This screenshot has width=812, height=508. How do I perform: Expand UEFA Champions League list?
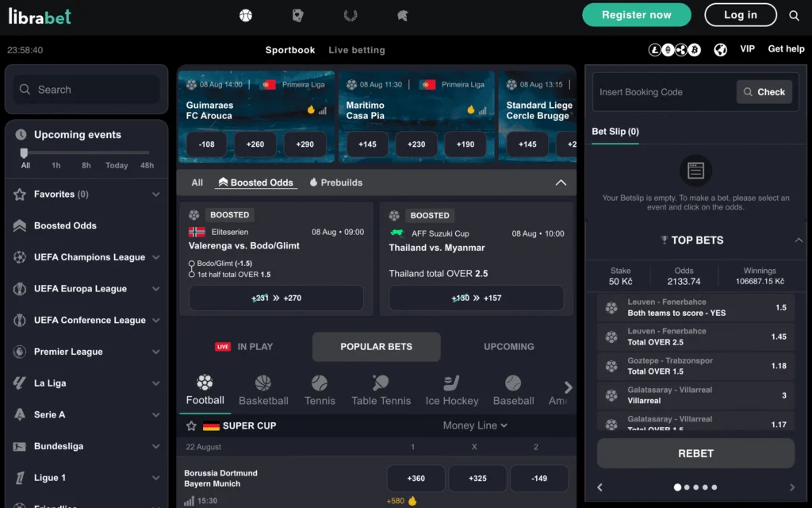(x=156, y=257)
